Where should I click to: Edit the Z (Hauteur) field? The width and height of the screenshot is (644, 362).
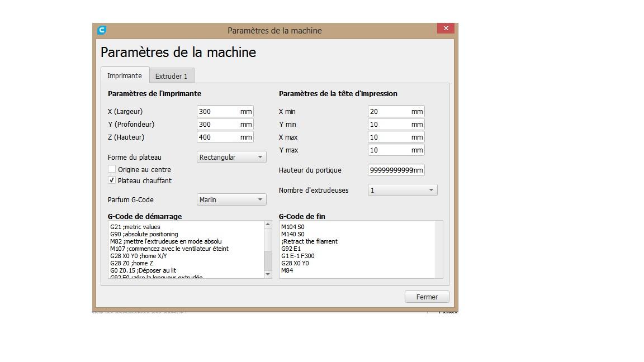[225, 137]
